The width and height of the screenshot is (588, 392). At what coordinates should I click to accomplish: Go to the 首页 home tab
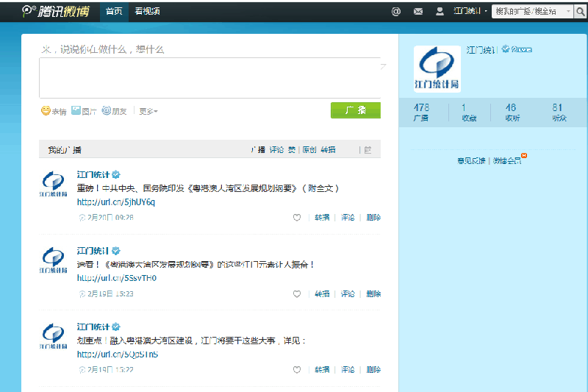(x=114, y=11)
